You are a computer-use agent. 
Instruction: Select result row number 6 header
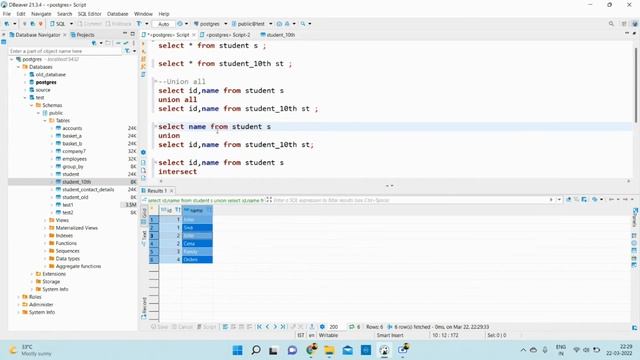point(153,260)
